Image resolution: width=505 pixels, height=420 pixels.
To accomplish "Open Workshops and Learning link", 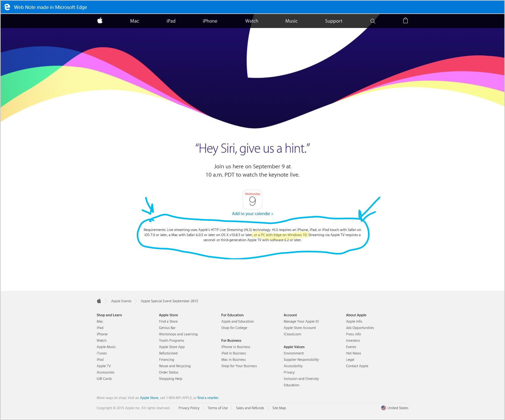I will click(x=178, y=334).
